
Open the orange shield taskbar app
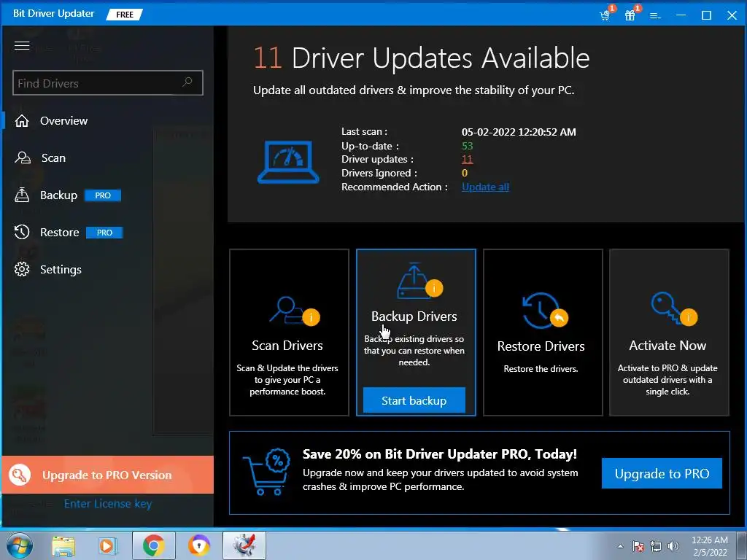tap(198, 545)
